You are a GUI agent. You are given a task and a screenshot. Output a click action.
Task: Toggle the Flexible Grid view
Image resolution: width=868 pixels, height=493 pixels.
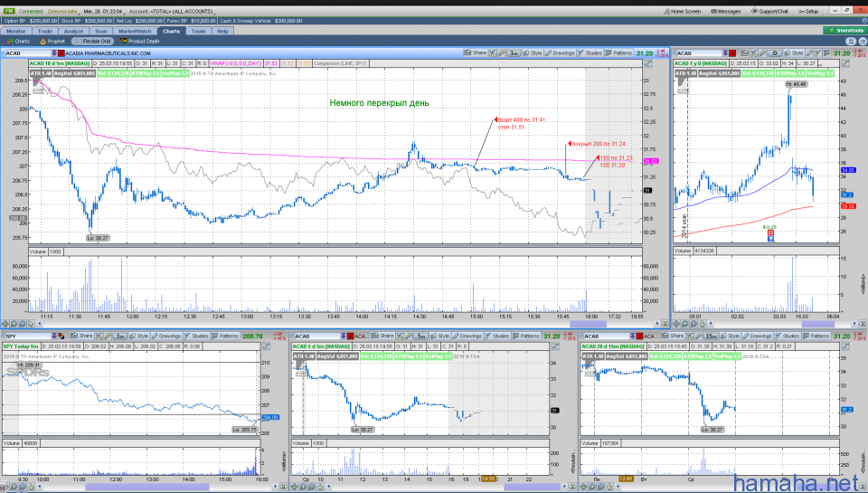pos(93,41)
